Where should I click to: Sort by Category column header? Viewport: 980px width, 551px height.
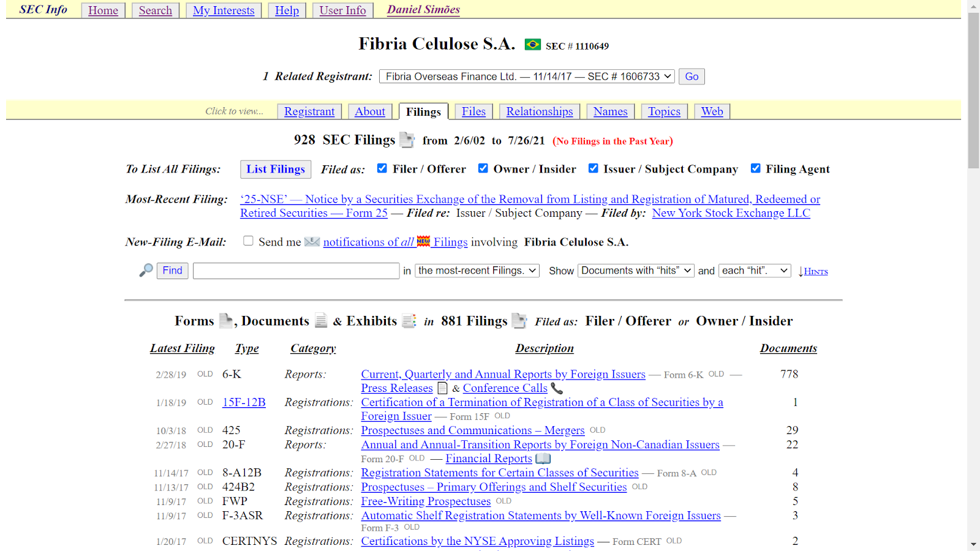[313, 348]
